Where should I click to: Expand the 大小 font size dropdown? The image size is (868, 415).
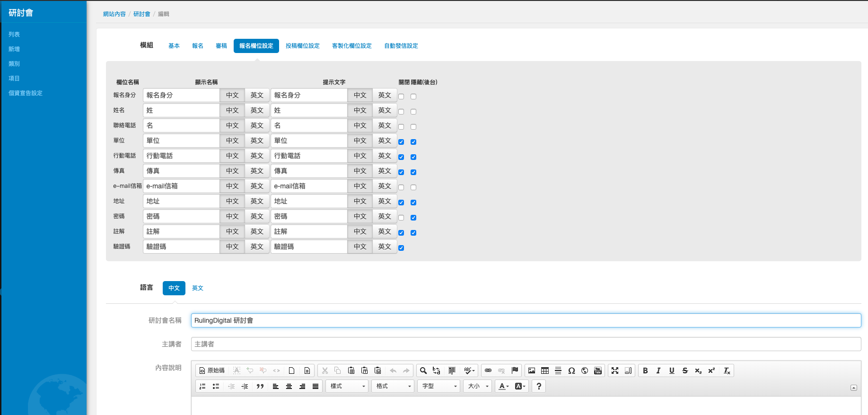point(478,386)
